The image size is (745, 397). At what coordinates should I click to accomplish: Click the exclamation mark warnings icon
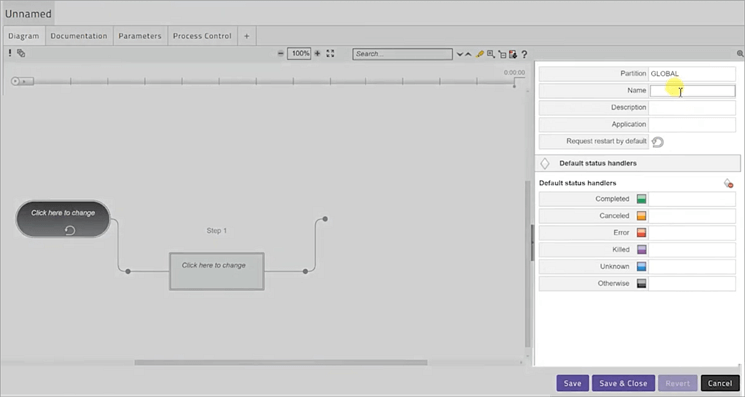pyautogui.click(x=10, y=53)
